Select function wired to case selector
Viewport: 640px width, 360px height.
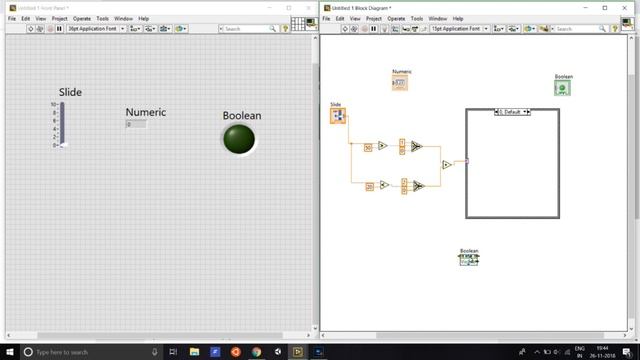(447, 165)
